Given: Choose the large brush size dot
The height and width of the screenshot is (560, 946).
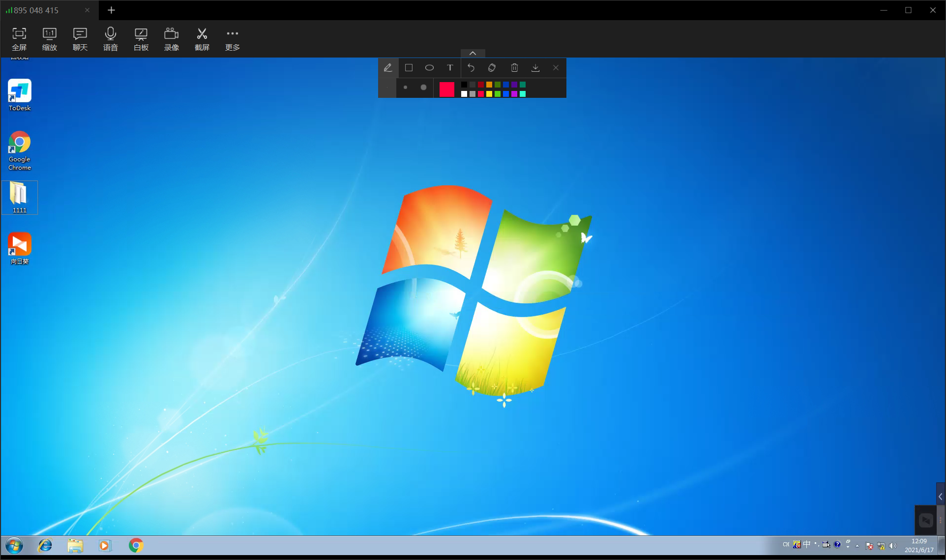Looking at the screenshot, I should 423,88.
